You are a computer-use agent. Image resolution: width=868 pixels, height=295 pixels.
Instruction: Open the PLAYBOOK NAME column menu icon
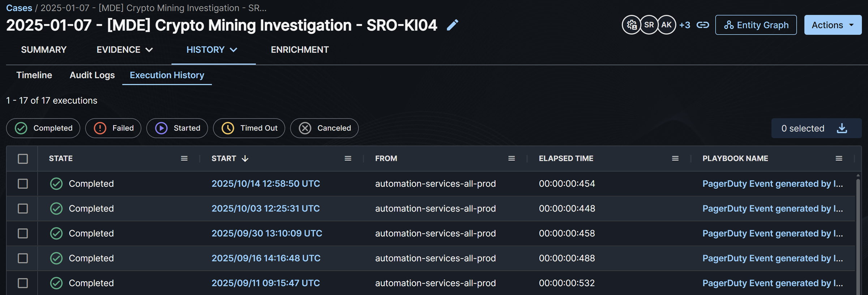pyautogui.click(x=839, y=159)
